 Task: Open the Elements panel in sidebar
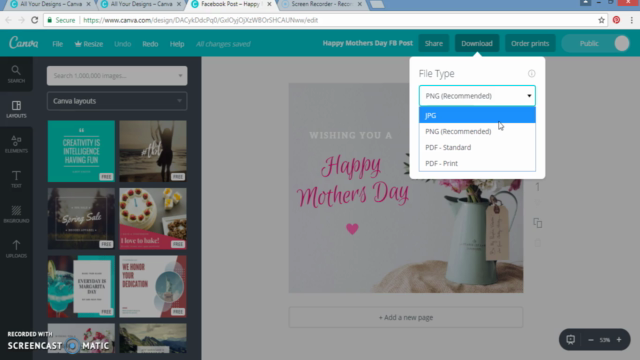pos(16,144)
